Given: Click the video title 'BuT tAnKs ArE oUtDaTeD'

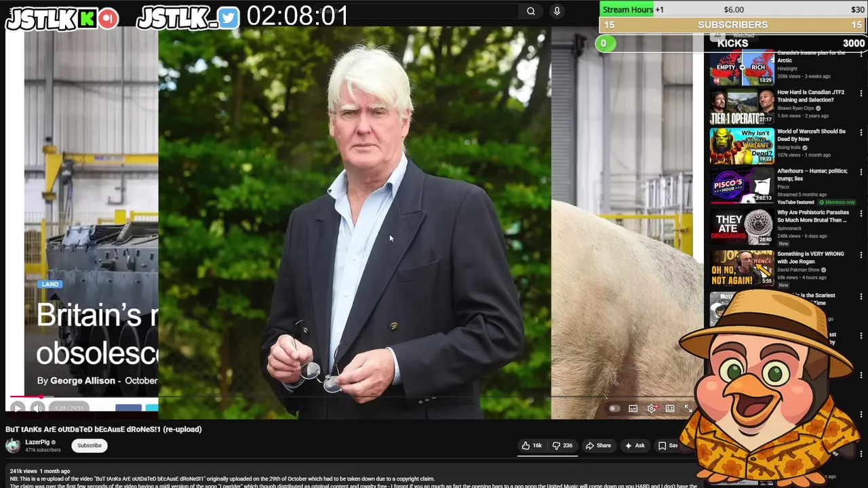Looking at the screenshot, I should coord(104,429).
